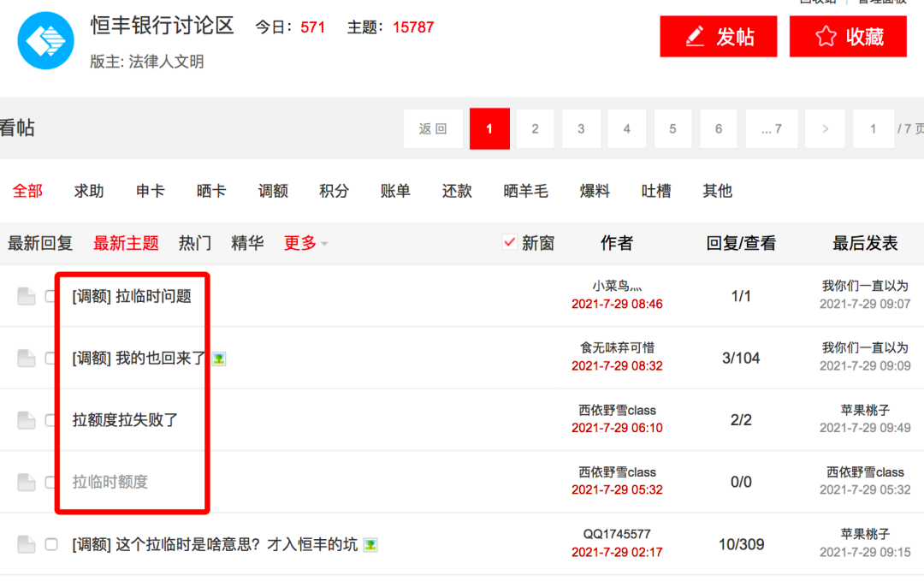Click the page number input field
This screenshot has width=924, height=581.
(874, 128)
